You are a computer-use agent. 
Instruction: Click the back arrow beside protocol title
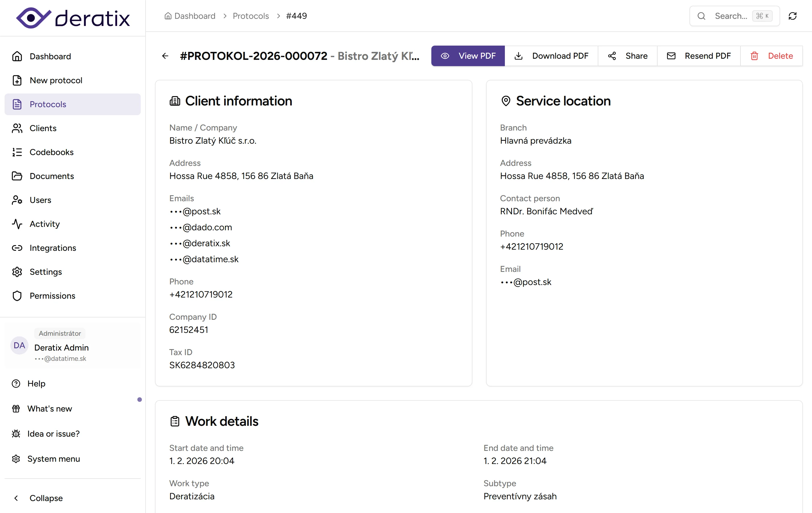[165, 56]
